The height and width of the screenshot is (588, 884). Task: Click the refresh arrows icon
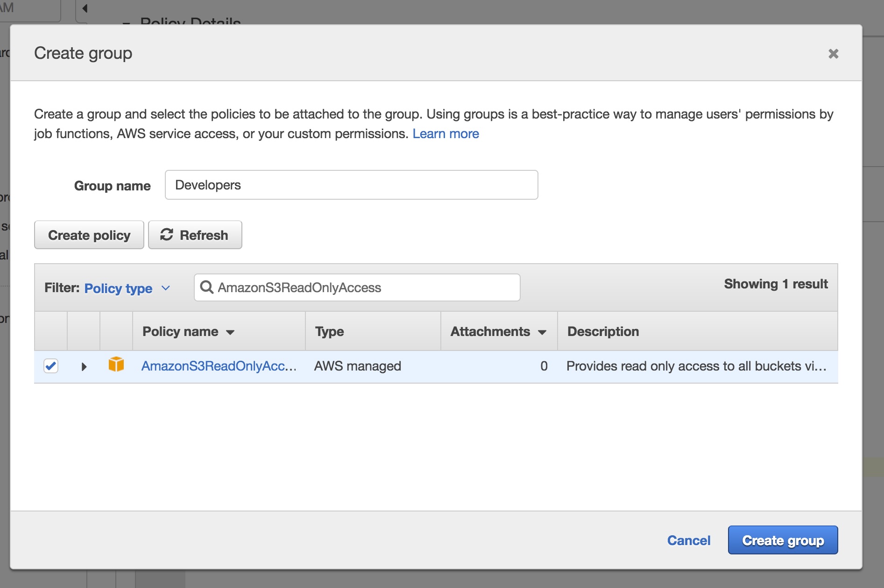[x=167, y=235]
